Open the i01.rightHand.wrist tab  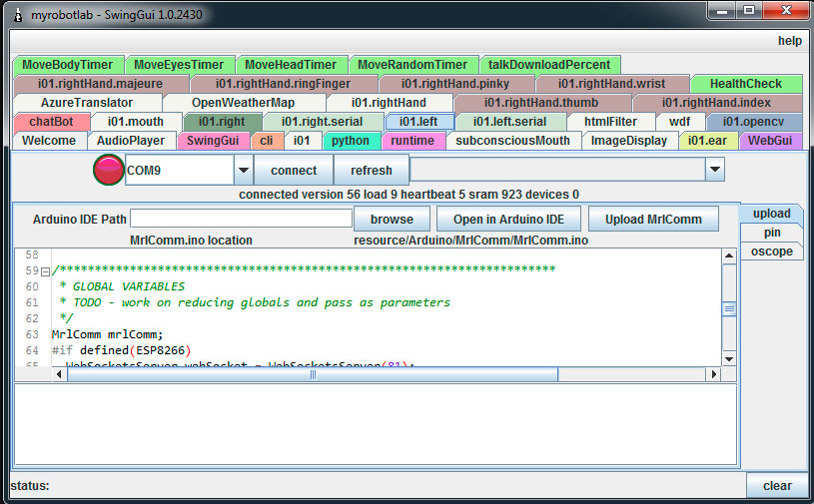(611, 84)
